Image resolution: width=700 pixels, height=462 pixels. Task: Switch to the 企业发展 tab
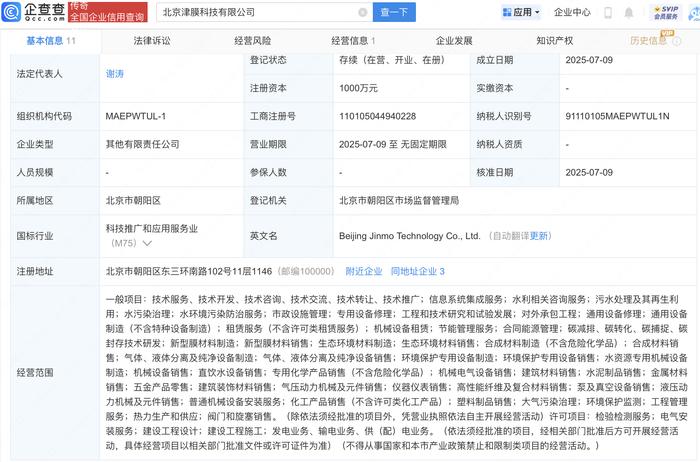pyautogui.click(x=454, y=41)
